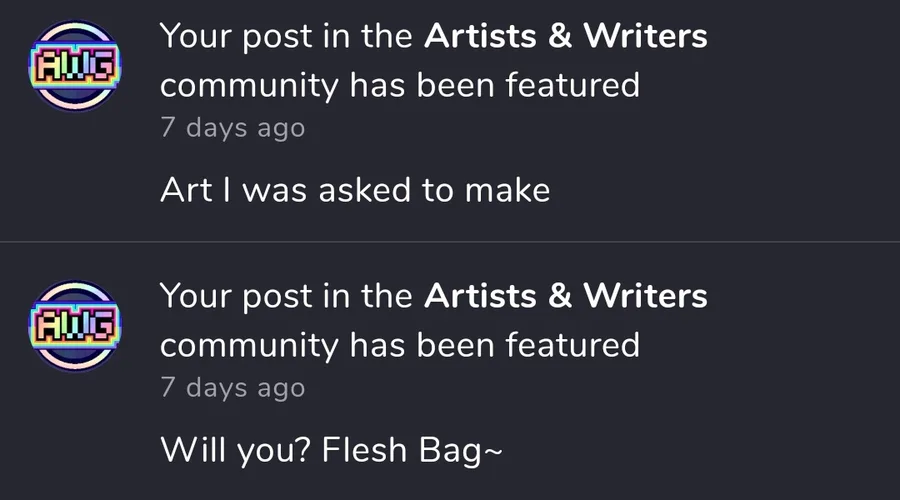900x500 pixels.
Task: Open the featured post 'Art I was asked to make'
Action: pos(355,190)
